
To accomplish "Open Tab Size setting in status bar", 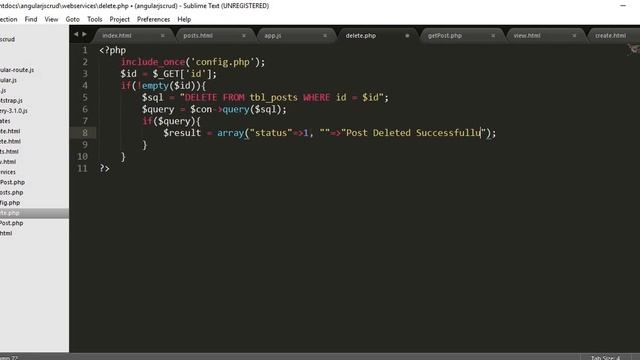I will pyautogui.click(x=606, y=357).
